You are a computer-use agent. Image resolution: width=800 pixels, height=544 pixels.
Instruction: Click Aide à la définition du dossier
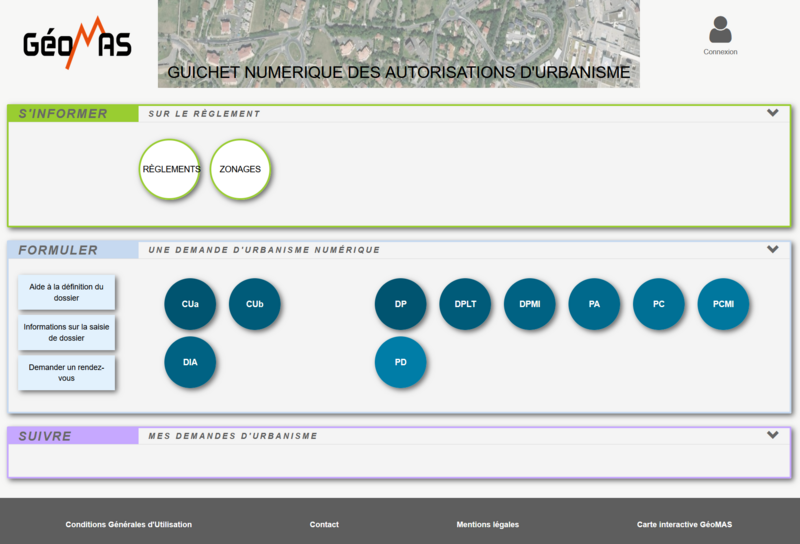(x=66, y=292)
